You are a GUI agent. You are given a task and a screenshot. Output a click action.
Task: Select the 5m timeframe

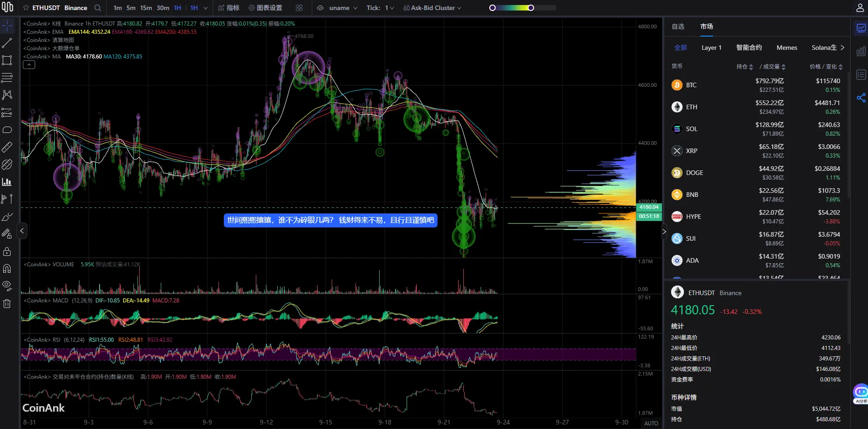(x=131, y=8)
